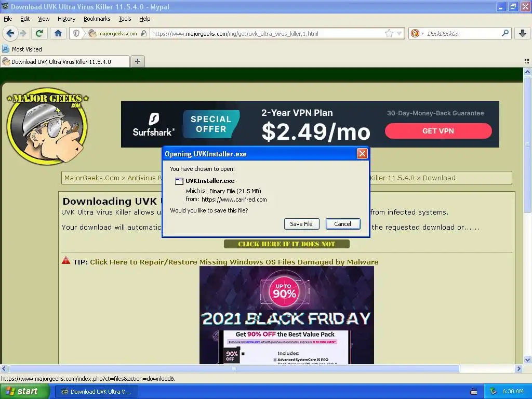Open a new tab with plus button
This screenshot has height=399, width=532.
(x=137, y=61)
